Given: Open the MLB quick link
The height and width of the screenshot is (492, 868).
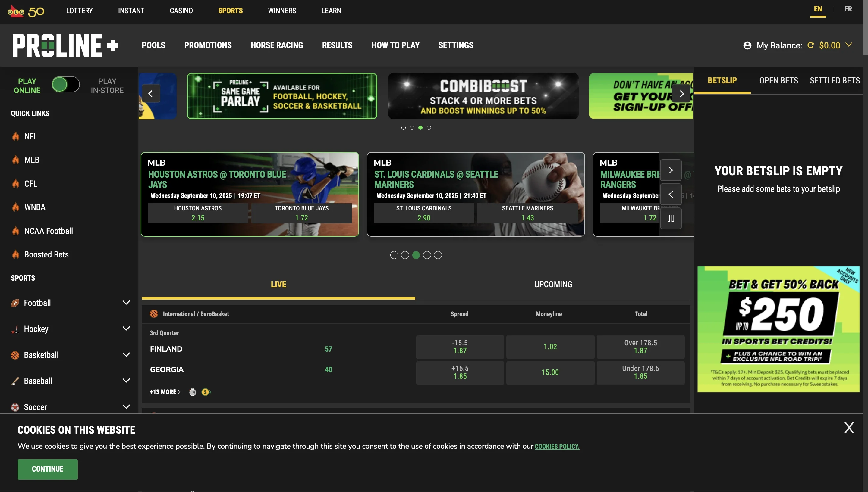Looking at the screenshot, I should pos(31,160).
